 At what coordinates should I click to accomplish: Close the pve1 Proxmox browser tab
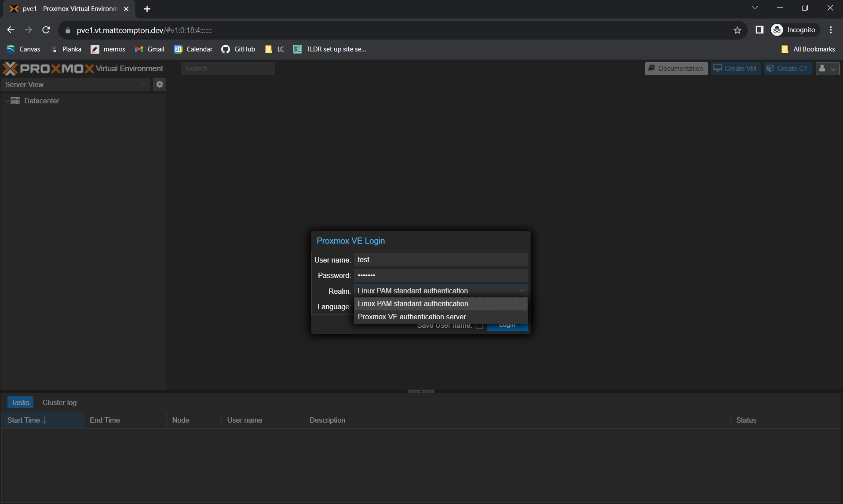click(x=126, y=9)
